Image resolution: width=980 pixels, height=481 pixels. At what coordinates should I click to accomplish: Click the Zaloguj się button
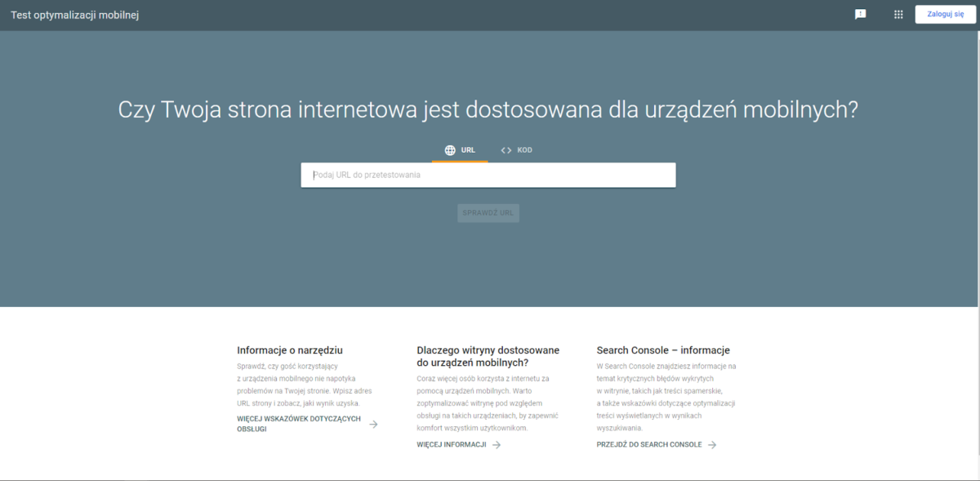[x=945, y=15]
